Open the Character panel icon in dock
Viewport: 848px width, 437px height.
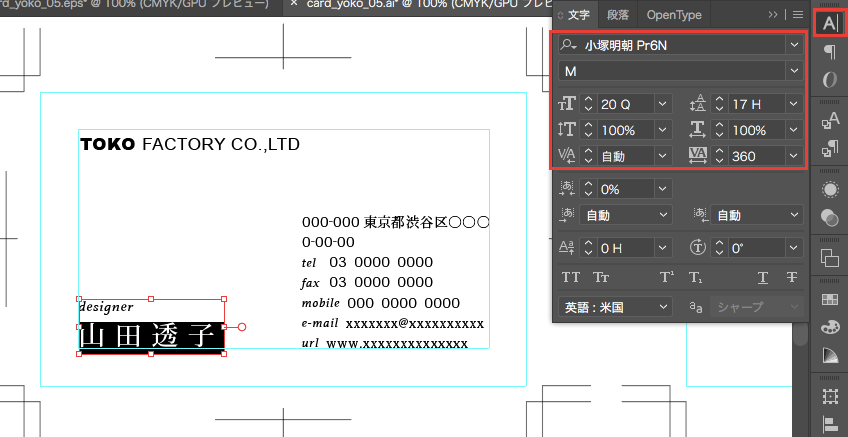(x=830, y=22)
